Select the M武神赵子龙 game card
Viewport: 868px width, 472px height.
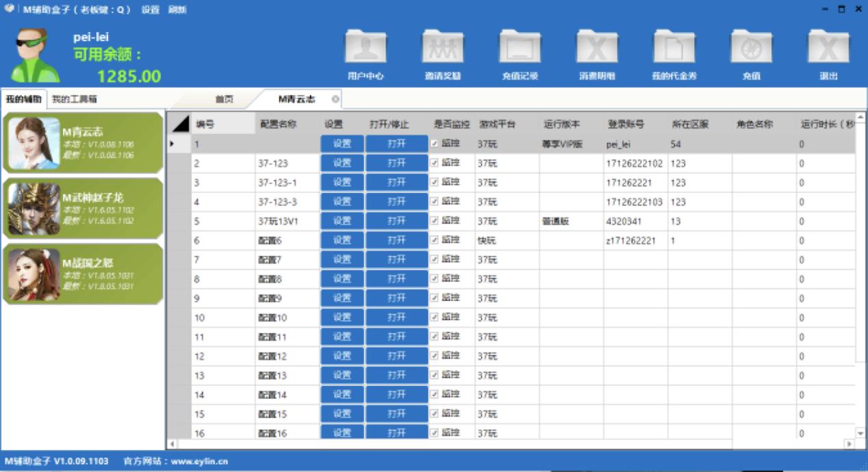[83, 209]
